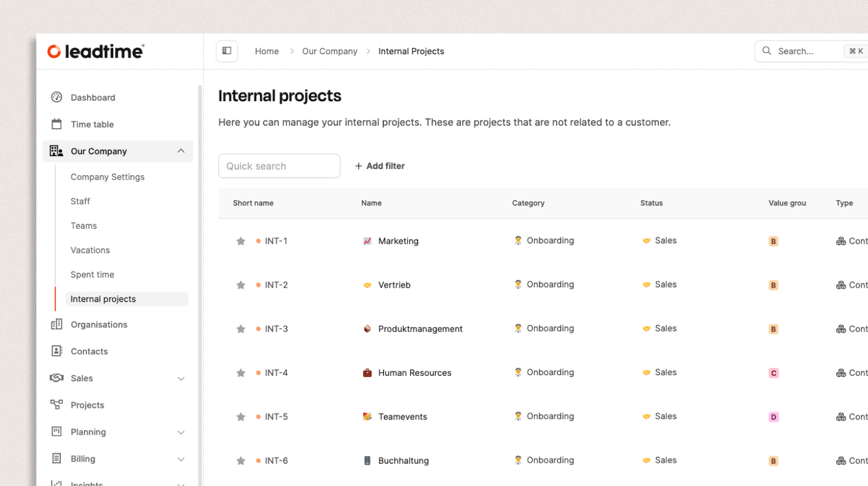Click the Projects diagram icon
The width and height of the screenshot is (868, 486).
tap(57, 405)
